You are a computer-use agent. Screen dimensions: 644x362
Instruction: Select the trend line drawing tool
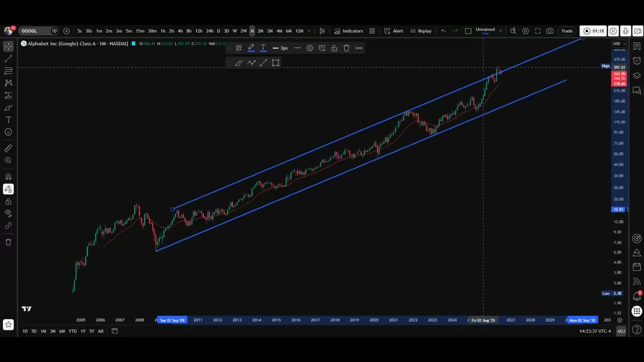coord(8,58)
